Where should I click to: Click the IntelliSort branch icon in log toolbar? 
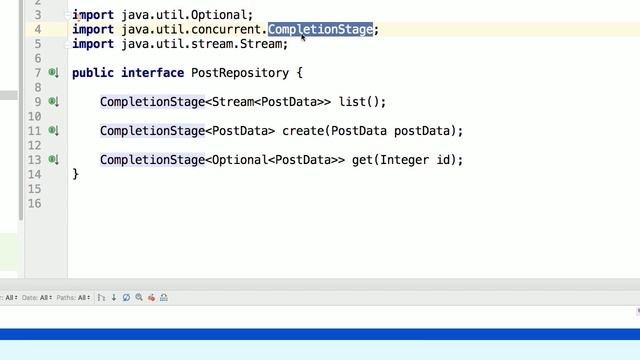click(101, 298)
